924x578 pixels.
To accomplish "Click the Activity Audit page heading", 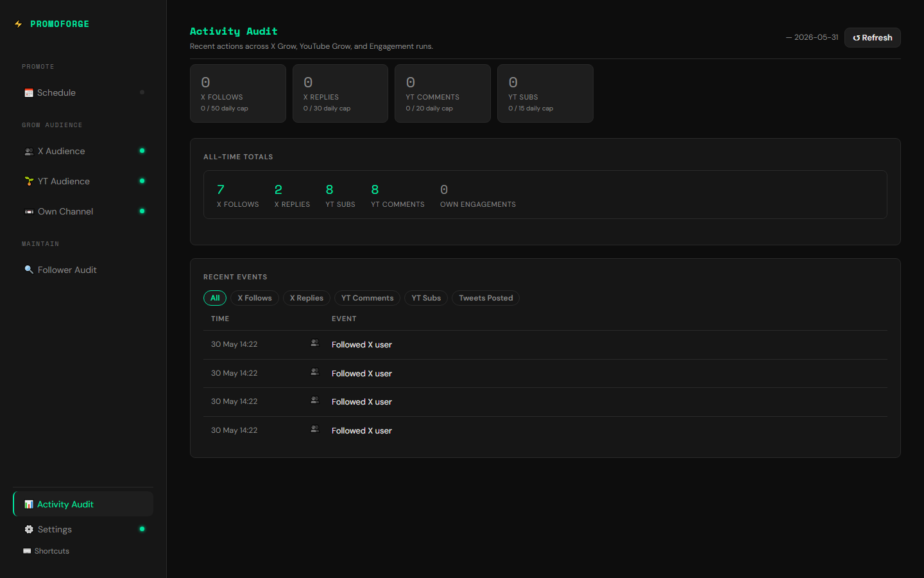I will click(x=234, y=31).
